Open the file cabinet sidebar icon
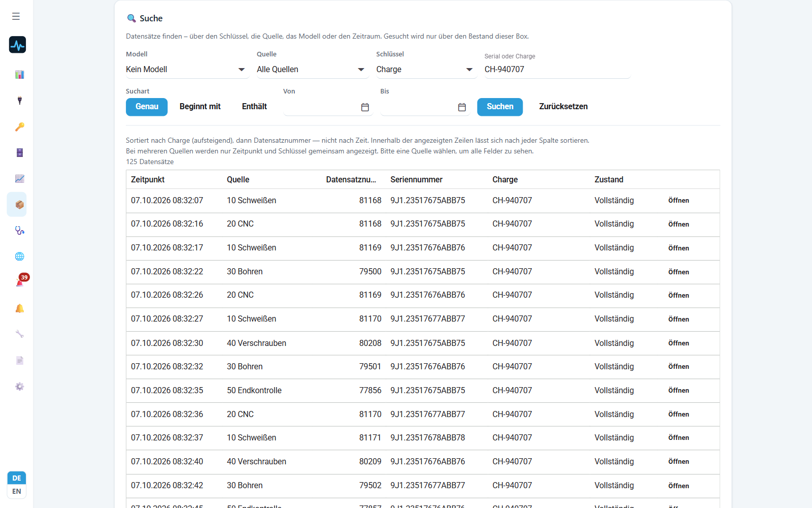Viewport: 812px width, 508px height. (x=20, y=153)
